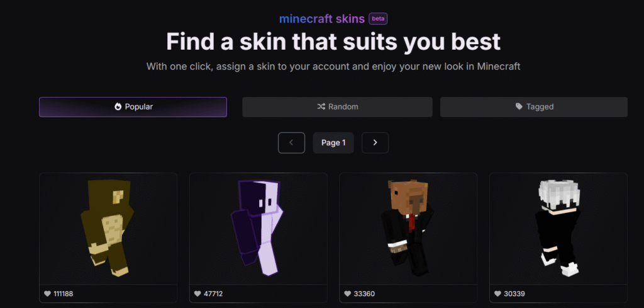Open the minecraft skins header link
The height and width of the screenshot is (308, 644).
coord(322,19)
